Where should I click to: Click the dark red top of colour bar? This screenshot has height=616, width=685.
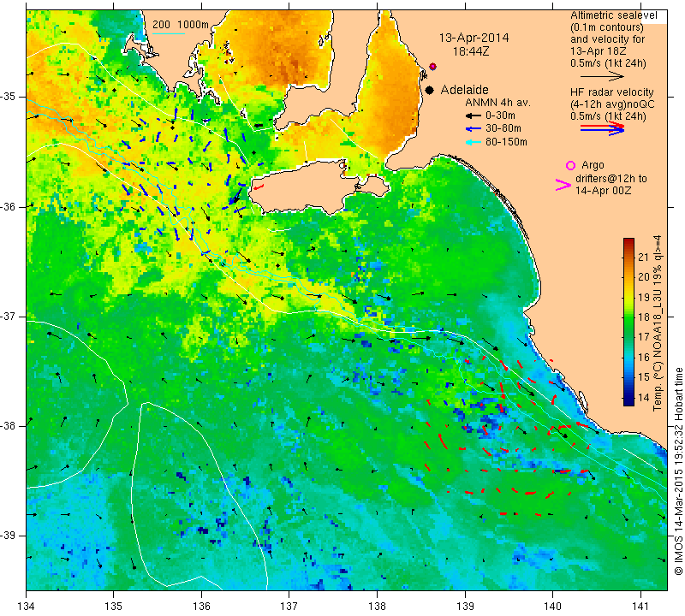pyautogui.click(x=628, y=242)
